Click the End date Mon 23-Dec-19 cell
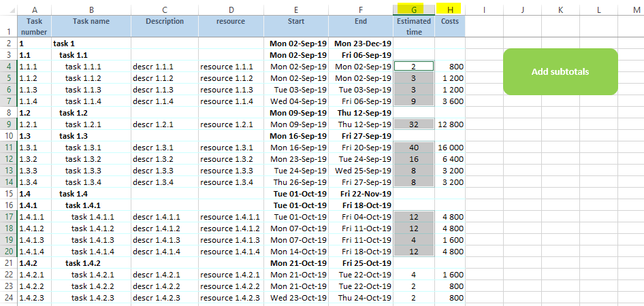 pos(361,43)
